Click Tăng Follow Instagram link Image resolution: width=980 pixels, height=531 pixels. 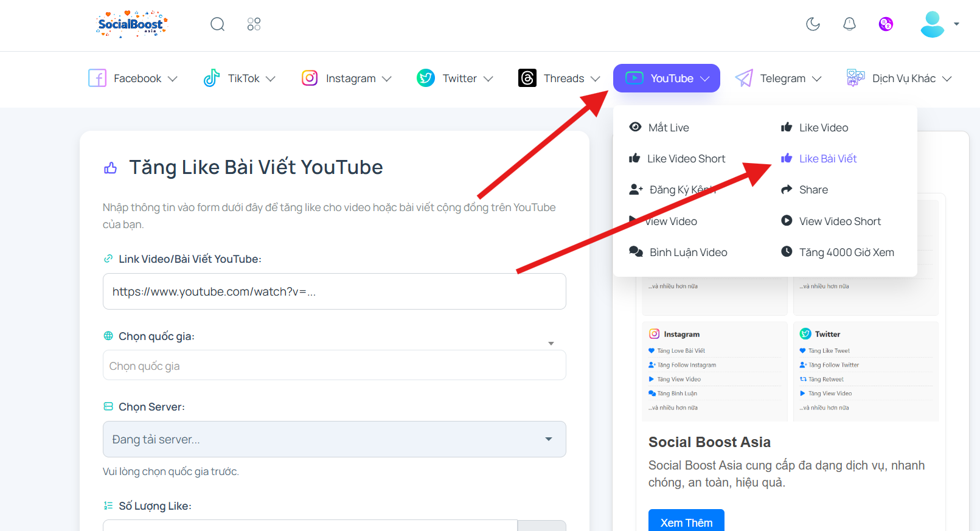[x=686, y=365]
